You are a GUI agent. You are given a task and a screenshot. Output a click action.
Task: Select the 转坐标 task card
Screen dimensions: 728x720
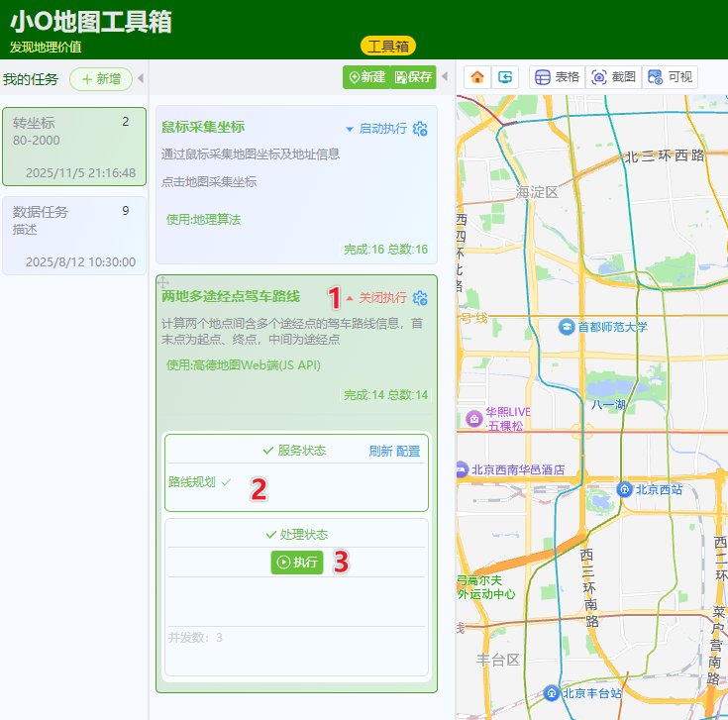(74, 147)
